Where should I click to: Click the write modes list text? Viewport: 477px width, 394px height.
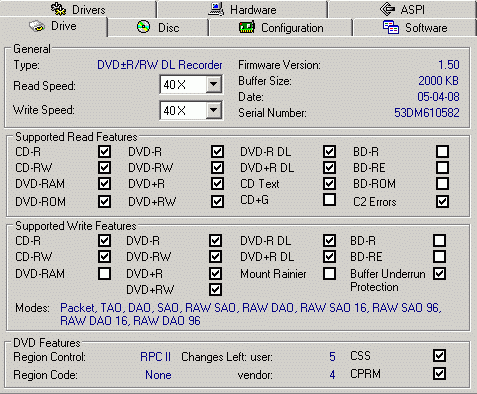click(x=251, y=314)
